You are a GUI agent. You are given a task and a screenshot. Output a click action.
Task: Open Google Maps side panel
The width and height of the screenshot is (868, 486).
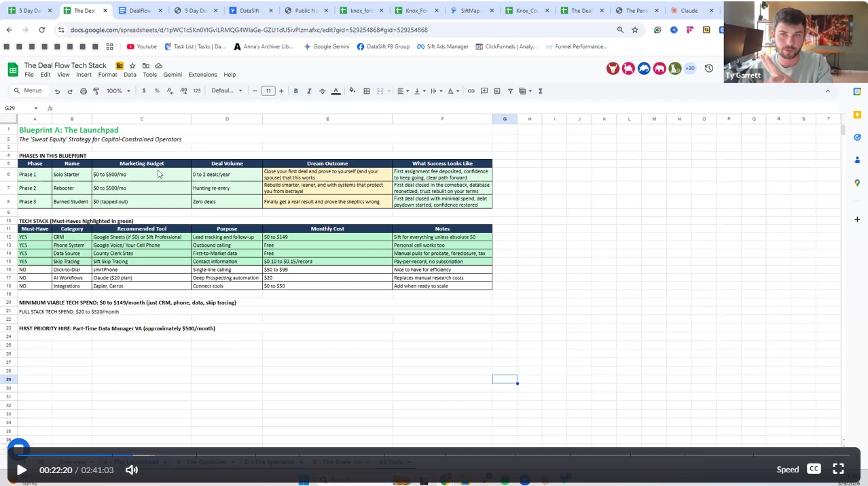pos(857,183)
